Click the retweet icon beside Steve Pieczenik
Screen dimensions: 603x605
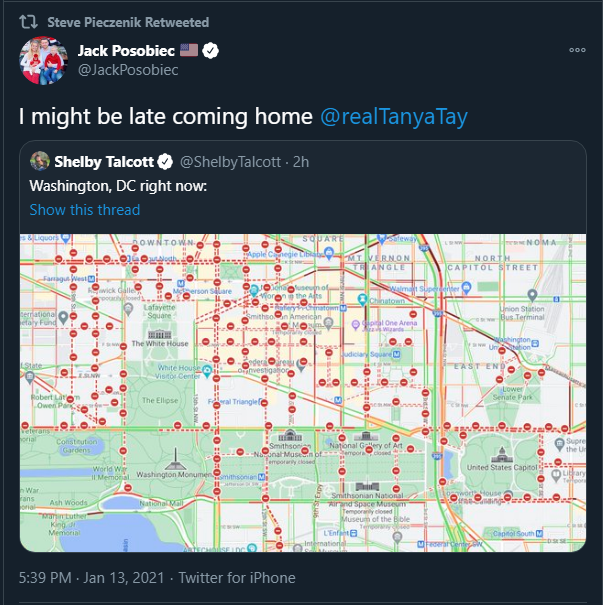(x=29, y=22)
